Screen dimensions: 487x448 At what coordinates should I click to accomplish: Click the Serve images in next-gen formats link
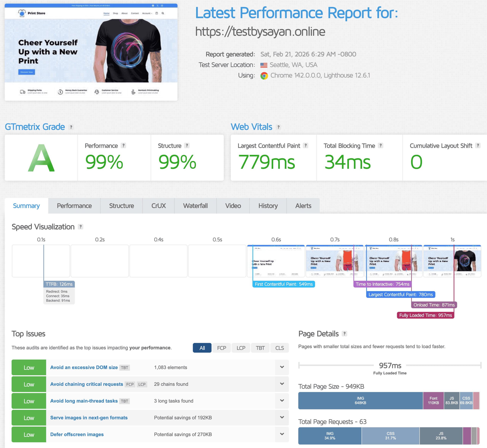point(89,417)
